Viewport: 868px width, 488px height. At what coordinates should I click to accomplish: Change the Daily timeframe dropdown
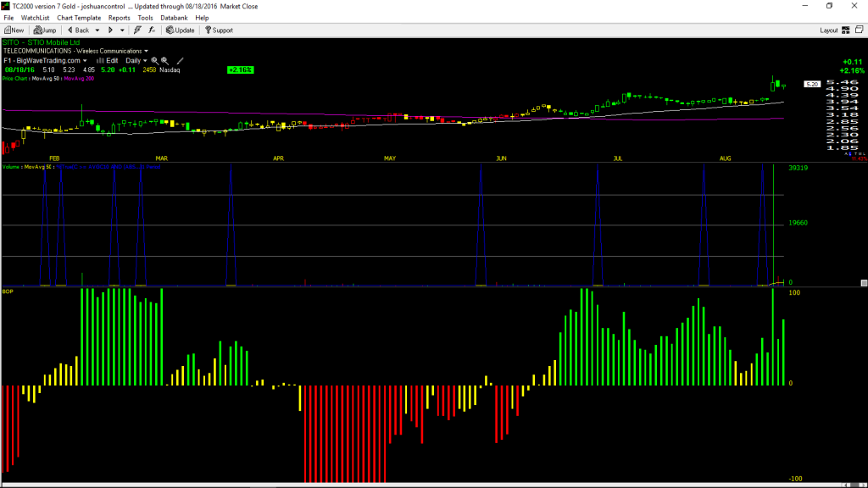point(136,61)
